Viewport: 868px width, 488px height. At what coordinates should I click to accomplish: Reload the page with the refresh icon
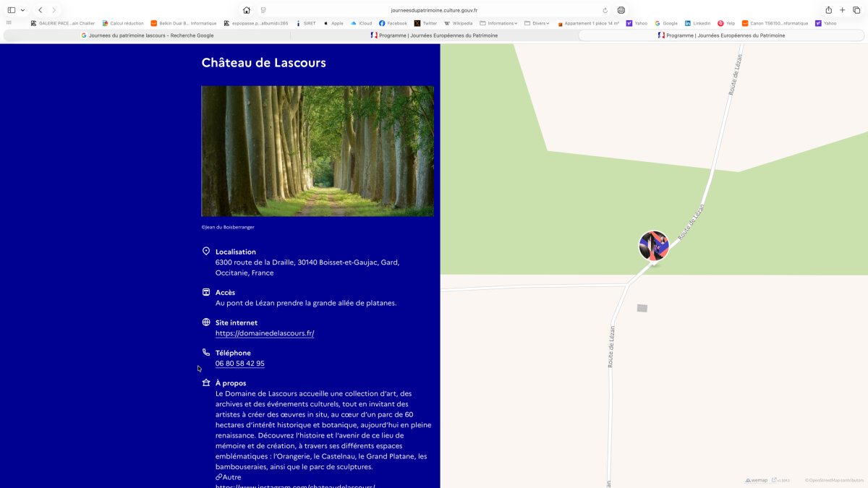605,10
